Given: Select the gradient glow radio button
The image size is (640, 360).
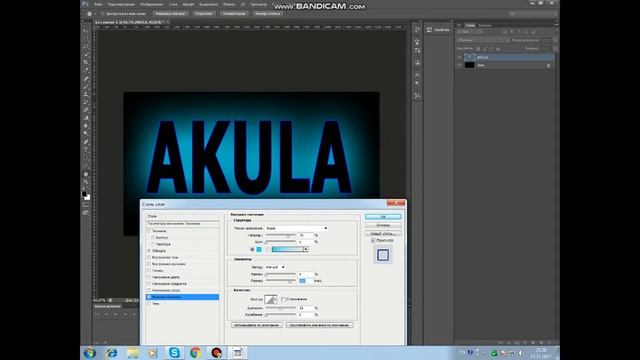Looking at the screenshot, I should 268,249.
